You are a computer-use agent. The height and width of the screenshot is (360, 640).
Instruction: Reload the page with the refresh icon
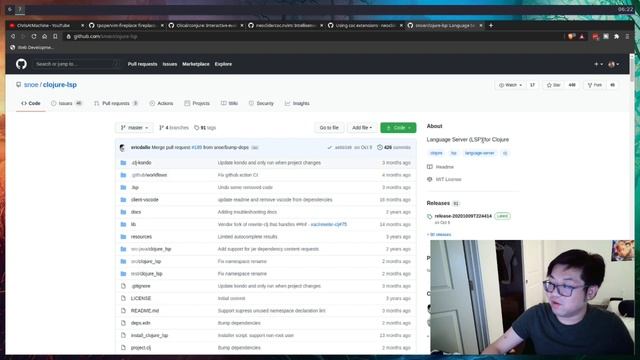coord(34,36)
